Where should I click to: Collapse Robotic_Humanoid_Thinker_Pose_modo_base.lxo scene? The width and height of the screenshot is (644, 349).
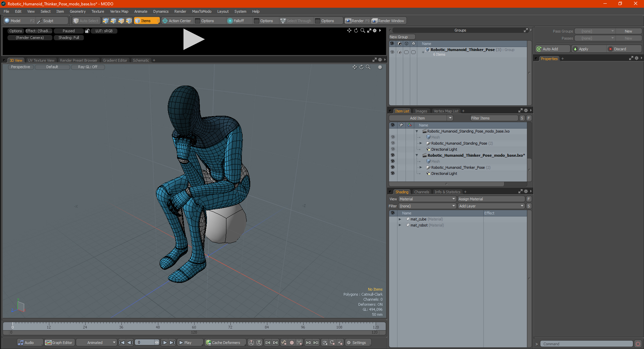click(x=417, y=155)
